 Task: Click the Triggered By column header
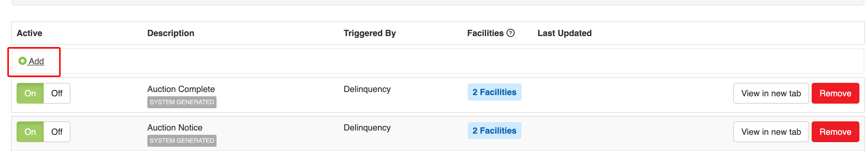coord(369,33)
